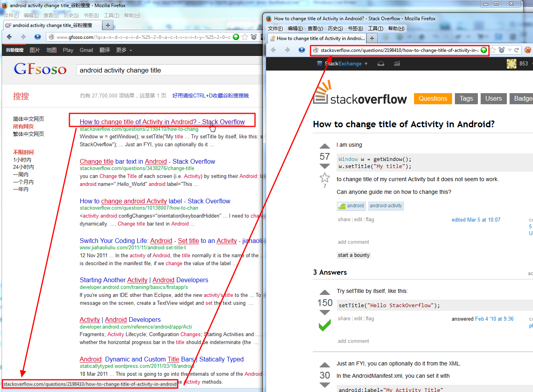The height and width of the screenshot is (392, 533).
Task: Open result 'Starting Another Activity | Android Developers'
Action: [144, 280]
